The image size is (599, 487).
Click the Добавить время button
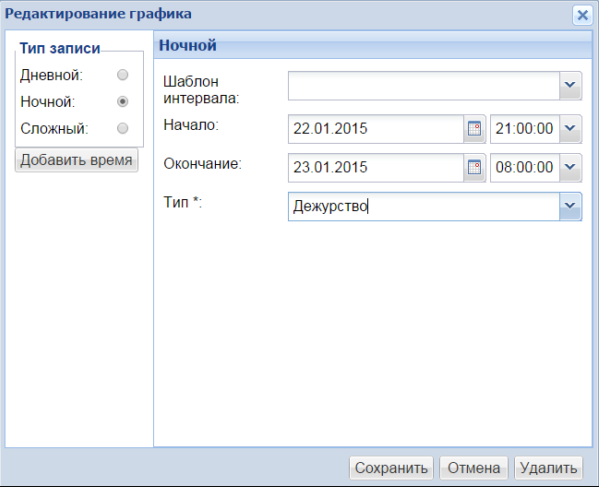pos(76,160)
